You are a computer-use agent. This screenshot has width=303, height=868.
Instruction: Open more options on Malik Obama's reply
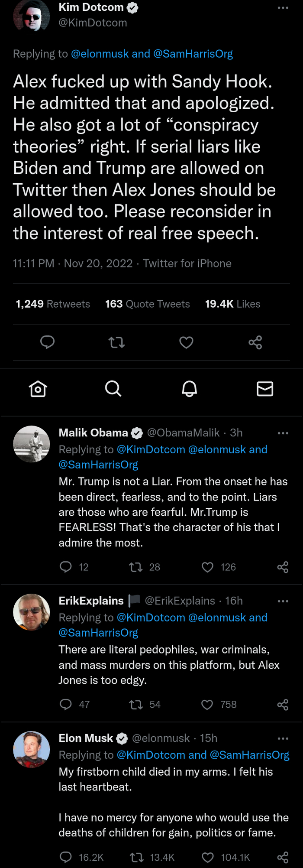coord(283,433)
